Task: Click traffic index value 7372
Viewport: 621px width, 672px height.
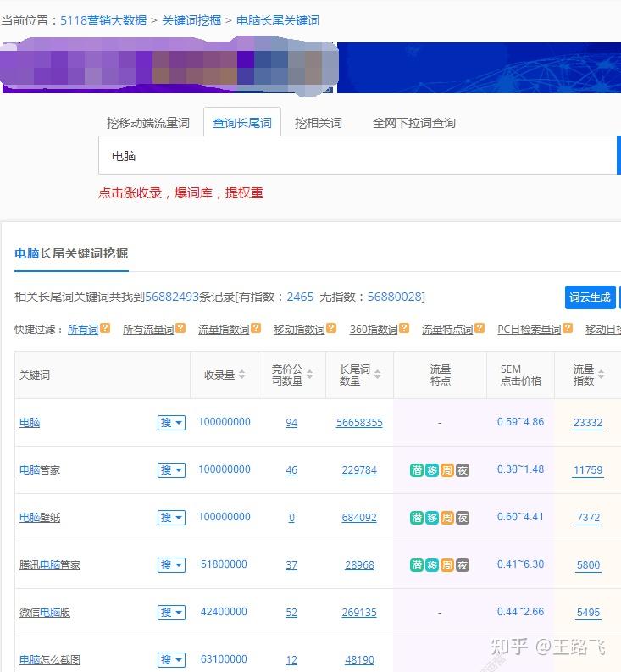Action: pos(588,518)
